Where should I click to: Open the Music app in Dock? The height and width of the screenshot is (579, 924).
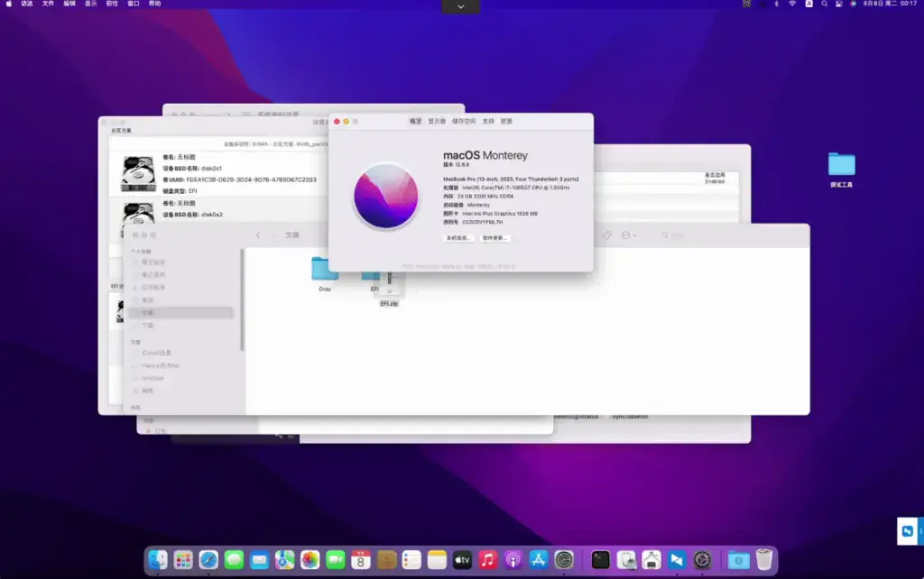click(x=487, y=559)
